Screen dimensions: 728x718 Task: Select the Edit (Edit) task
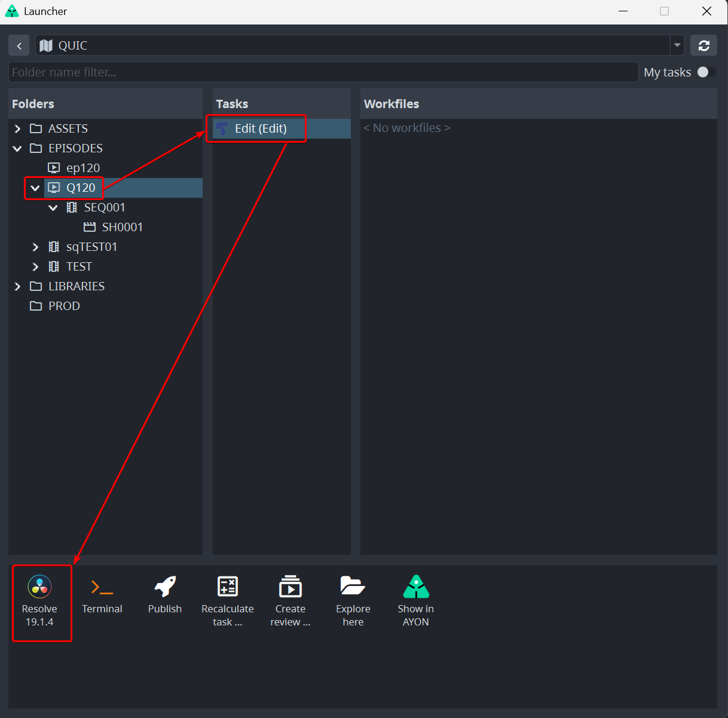[261, 129]
